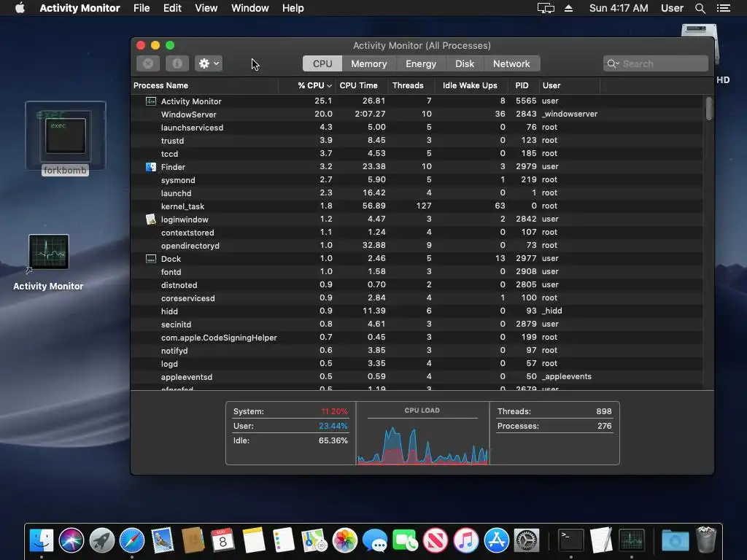Open FaceTime from the Dock
The width and height of the screenshot is (747, 560).
pyautogui.click(x=405, y=540)
